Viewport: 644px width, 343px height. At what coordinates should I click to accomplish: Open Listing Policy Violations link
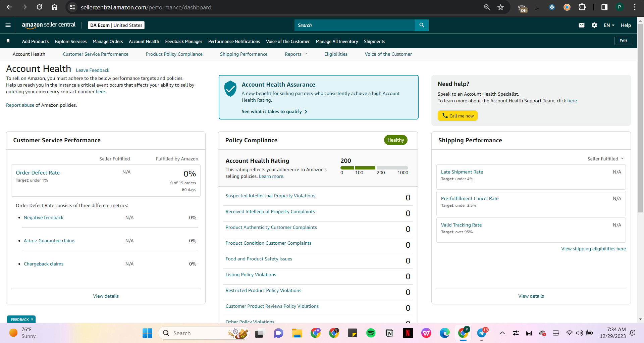point(251,275)
